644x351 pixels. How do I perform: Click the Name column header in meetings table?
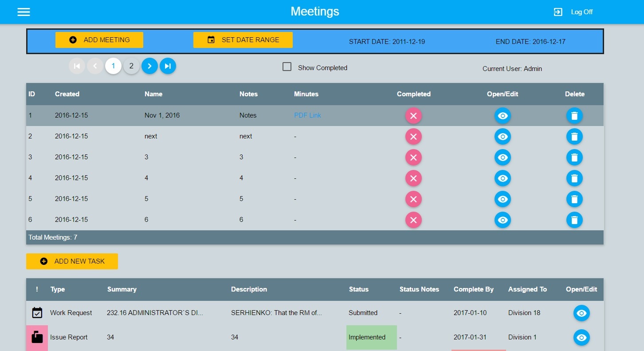click(x=153, y=94)
